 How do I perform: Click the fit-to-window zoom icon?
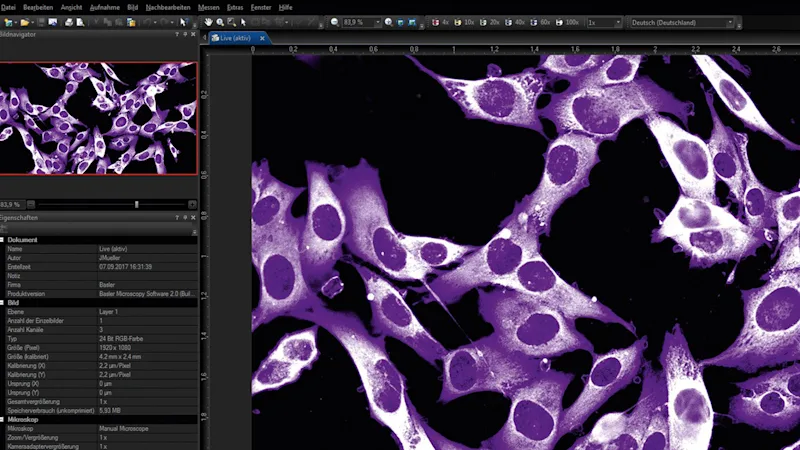pyautogui.click(x=401, y=22)
